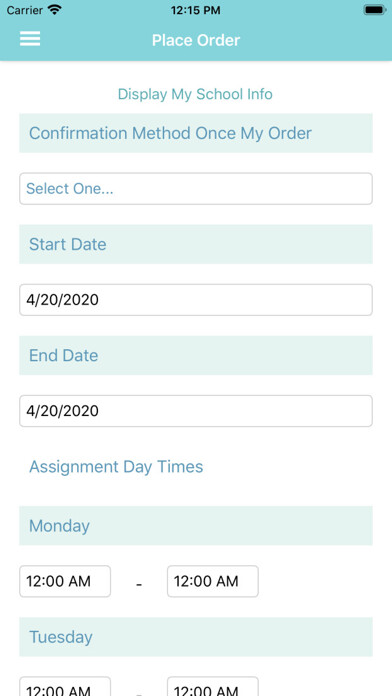Set Tuesday start time
The height and width of the screenshot is (696, 392).
[x=65, y=686]
